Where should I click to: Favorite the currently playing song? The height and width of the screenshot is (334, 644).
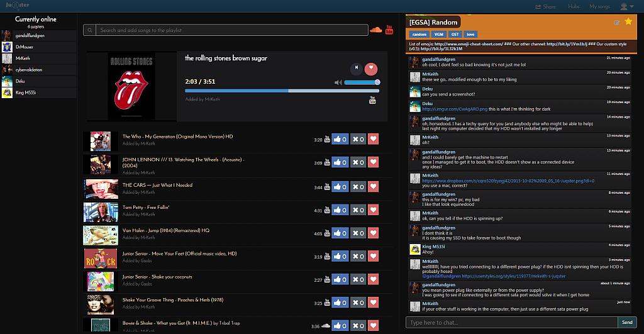tap(371, 69)
